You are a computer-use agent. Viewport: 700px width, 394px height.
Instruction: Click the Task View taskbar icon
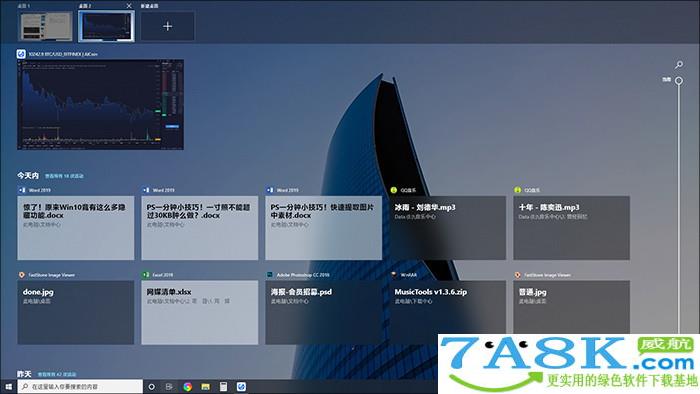(169, 387)
